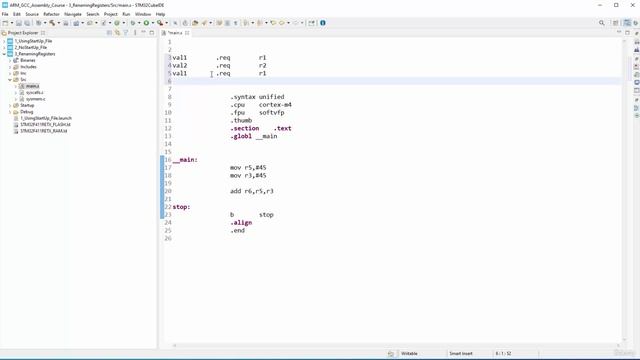Maximize the Project Explorer panel
This screenshot has width=640, height=360.
(152, 33)
